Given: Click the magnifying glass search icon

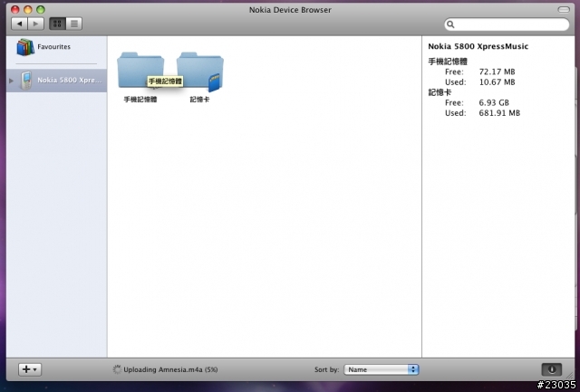Looking at the screenshot, I should (x=450, y=24).
